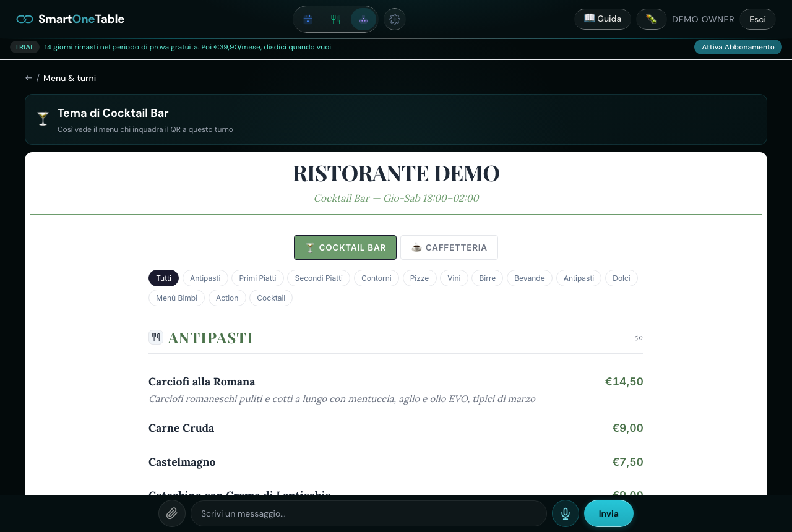This screenshot has width=792, height=532.
Task: Switch to the COCKTAIL BAR menu tab
Action: [345, 247]
